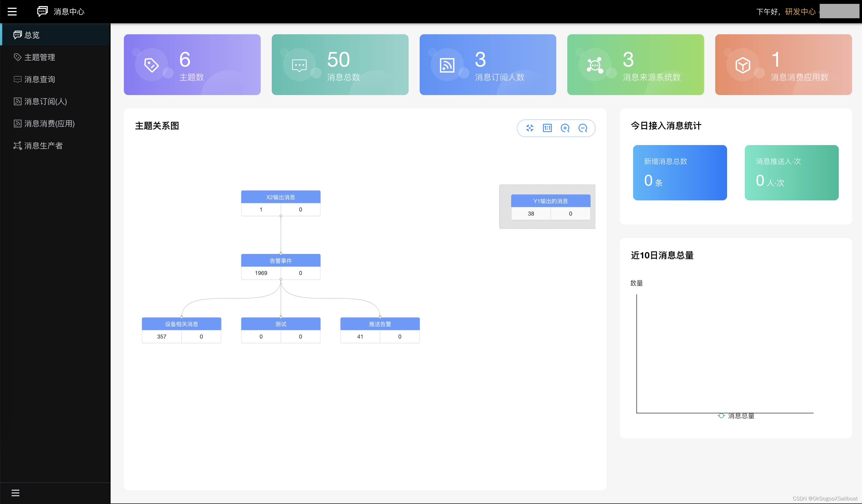The width and height of the screenshot is (862, 504).
Task: Click the 研发中心 link in header
Action: tap(800, 11)
